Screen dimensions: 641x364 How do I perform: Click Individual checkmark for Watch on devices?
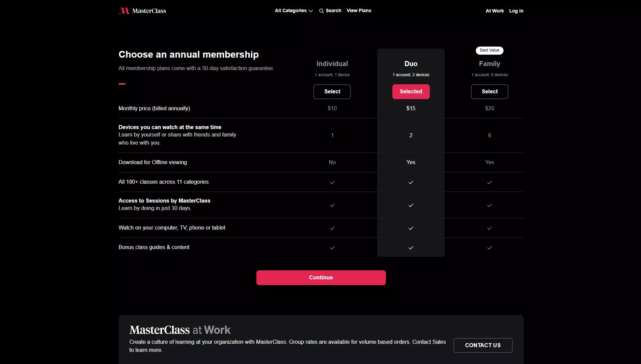[x=332, y=228]
